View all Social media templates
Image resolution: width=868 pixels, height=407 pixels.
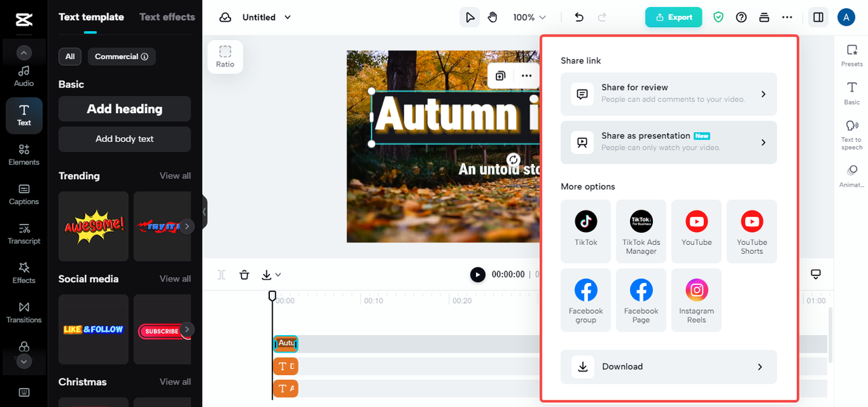click(175, 279)
